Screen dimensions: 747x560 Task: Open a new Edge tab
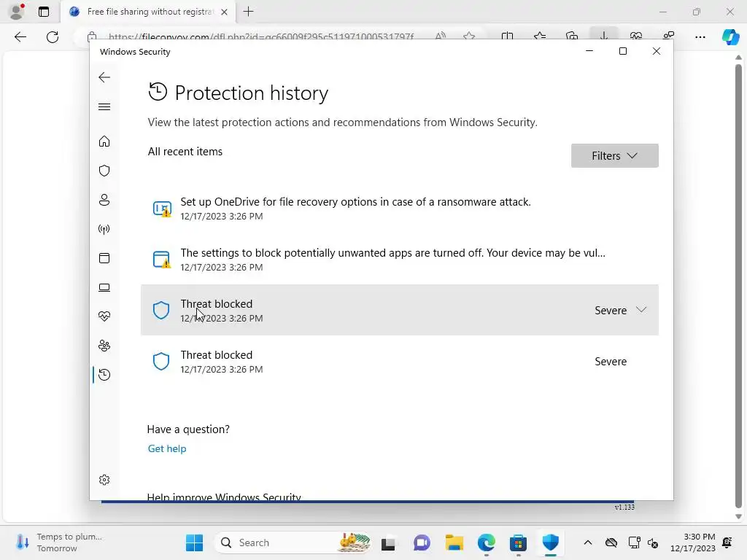coord(248,12)
